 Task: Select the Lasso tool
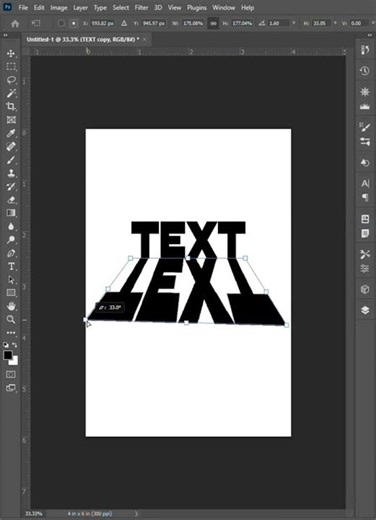point(11,80)
